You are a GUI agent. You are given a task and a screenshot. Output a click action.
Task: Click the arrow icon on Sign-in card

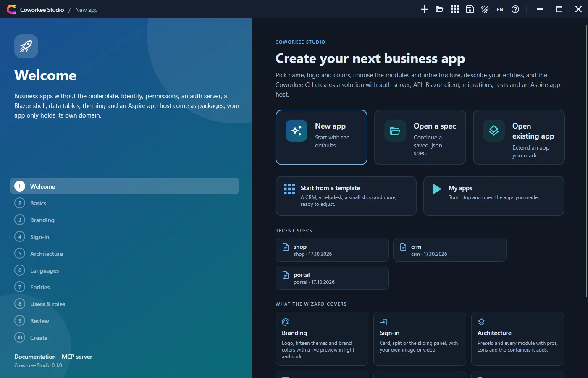pyautogui.click(x=383, y=322)
